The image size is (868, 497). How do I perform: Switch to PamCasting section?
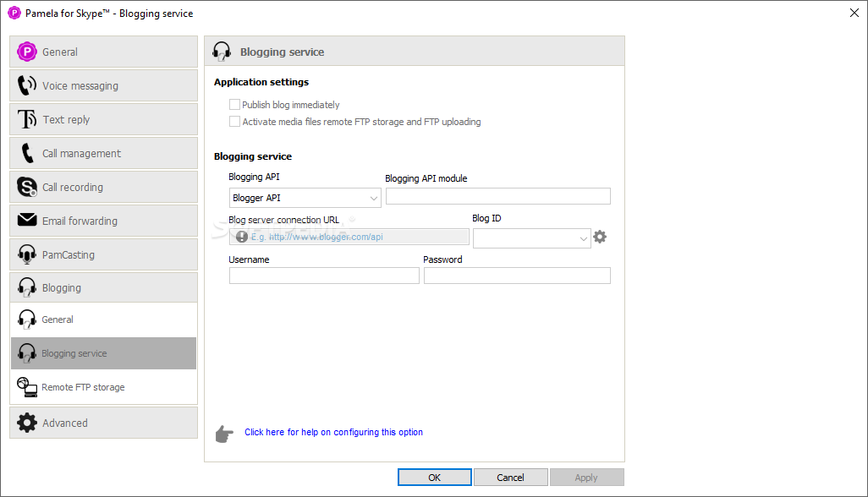click(103, 254)
